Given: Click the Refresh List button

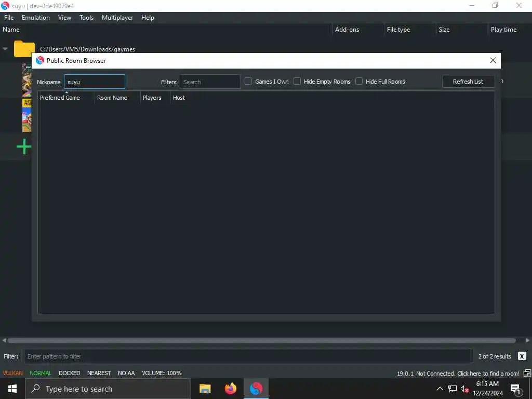Looking at the screenshot, I should point(468,82).
